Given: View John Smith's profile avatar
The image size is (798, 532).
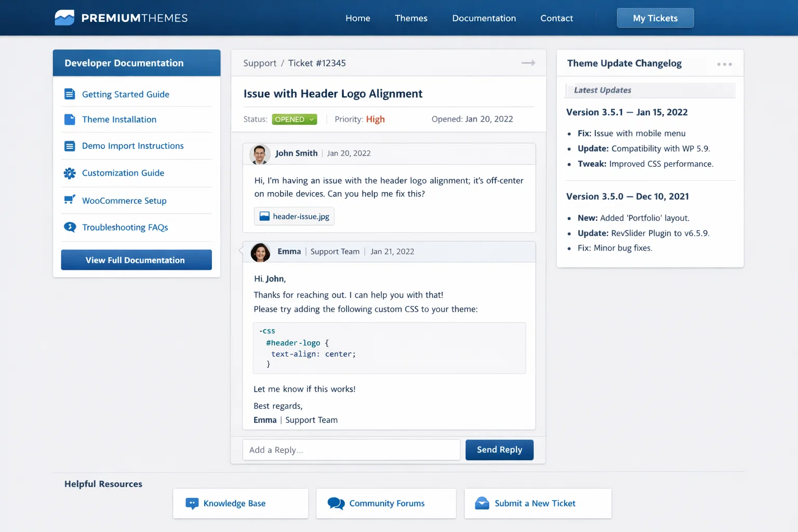Looking at the screenshot, I should click(x=260, y=154).
